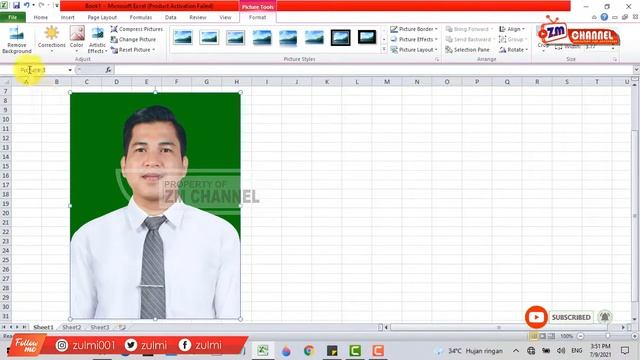Click the Insert Function fx button
Viewport: 640px width, 360px height.
(x=108, y=70)
